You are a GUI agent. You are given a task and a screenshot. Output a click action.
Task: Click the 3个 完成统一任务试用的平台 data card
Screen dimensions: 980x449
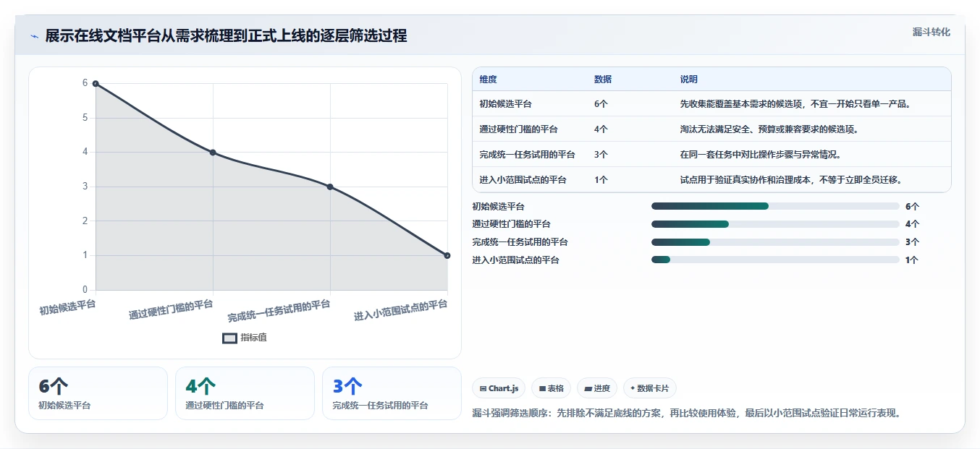[392, 393]
